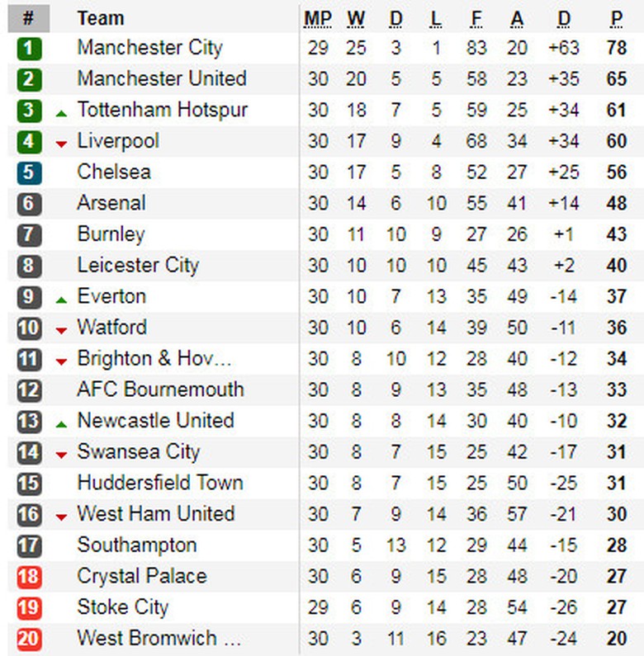Image resolution: width=644 pixels, height=656 pixels.
Task: Sort by P points column header
Action: click(616, 18)
